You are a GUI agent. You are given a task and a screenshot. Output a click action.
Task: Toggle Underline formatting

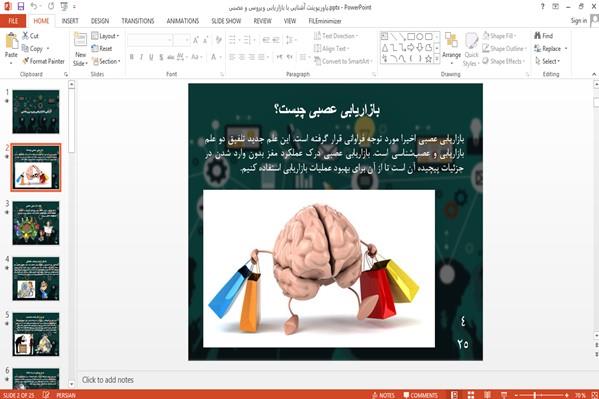(x=151, y=57)
